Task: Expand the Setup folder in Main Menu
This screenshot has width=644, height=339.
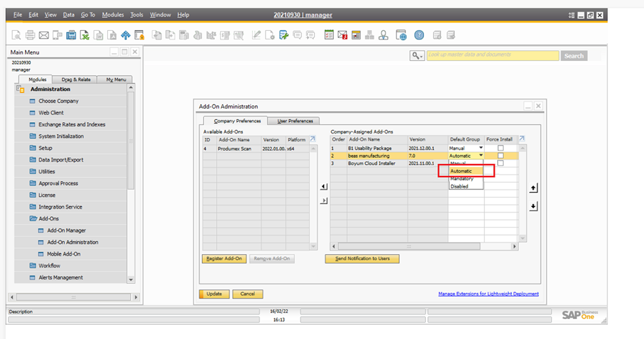Action: [x=33, y=148]
